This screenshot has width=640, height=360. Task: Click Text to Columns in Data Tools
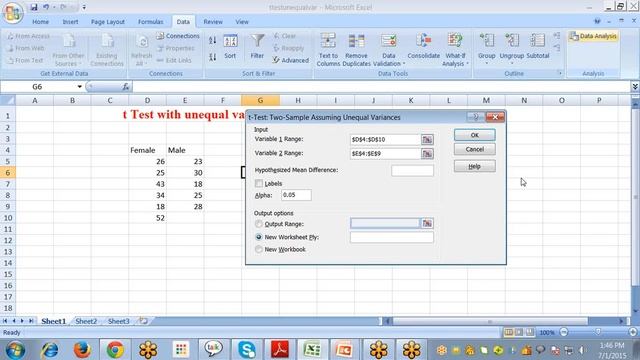tap(328, 50)
